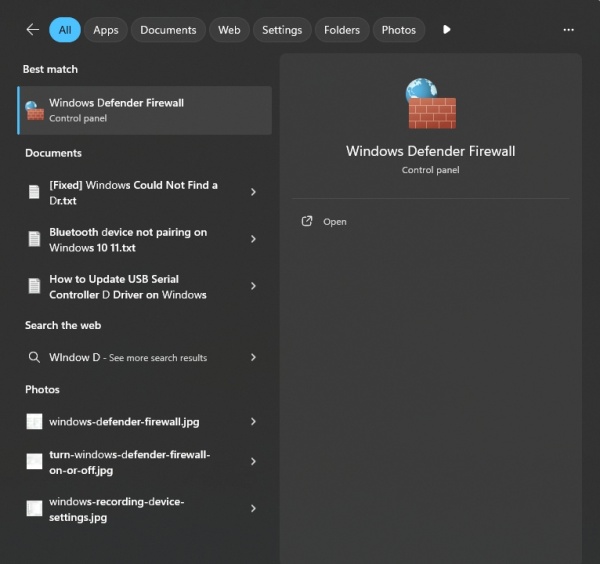
Task: Click 'WIndow D - See more search results'
Action: point(145,357)
